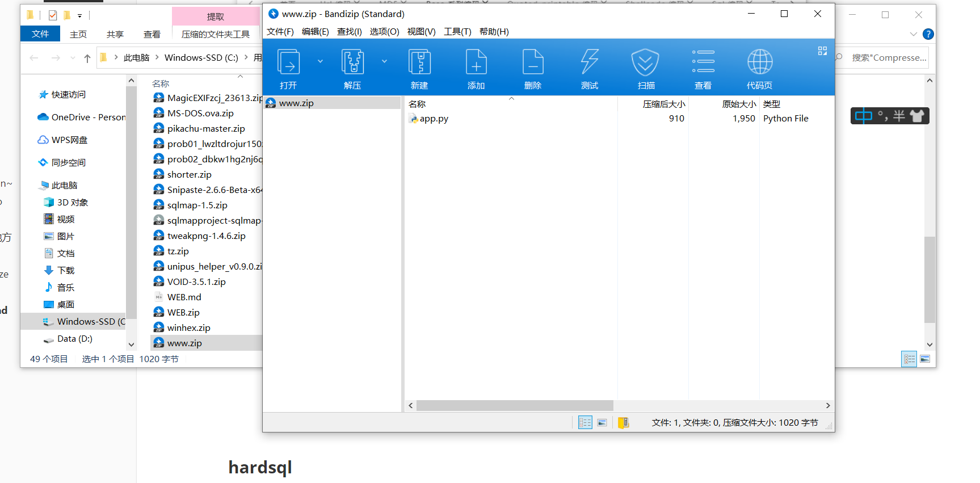Select app.py file in archive list
The height and width of the screenshot is (483, 980).
(434, 119)
